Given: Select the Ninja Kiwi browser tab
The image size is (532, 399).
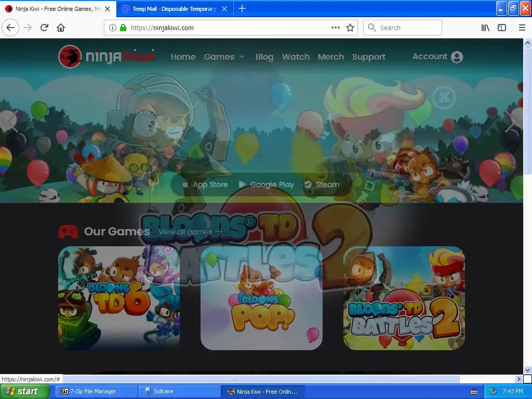Looking at the screenshot, I should [x=58, y=9].
